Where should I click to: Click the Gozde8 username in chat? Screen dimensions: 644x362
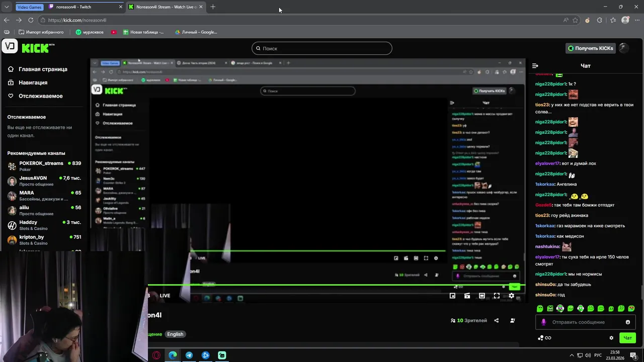pos(543,205)
